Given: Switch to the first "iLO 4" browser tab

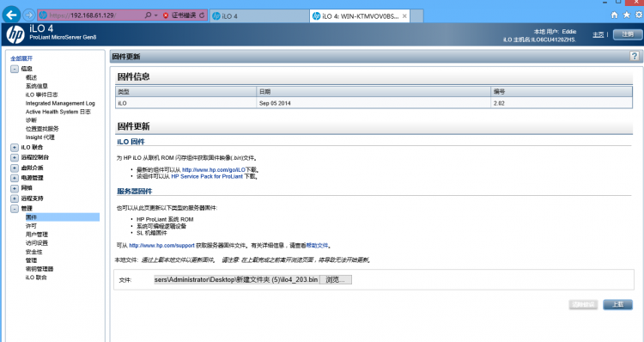Looking at the screenshot, I should click(x=258, y=16).
